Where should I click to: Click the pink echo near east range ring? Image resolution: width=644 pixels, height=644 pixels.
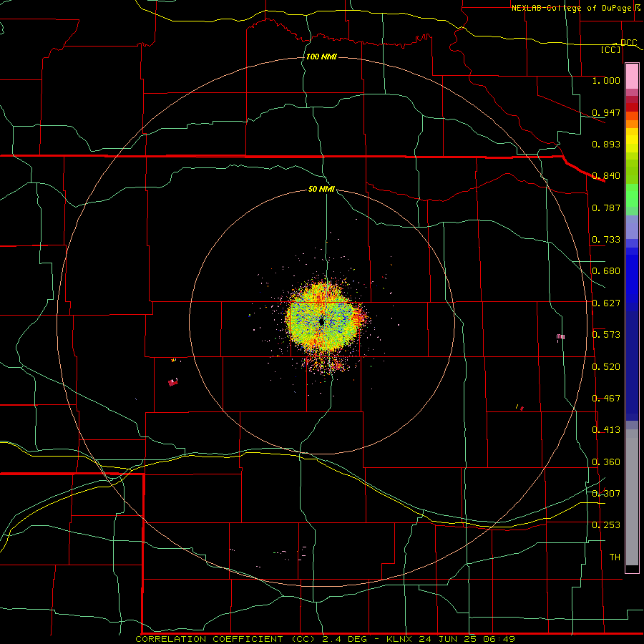560,337
